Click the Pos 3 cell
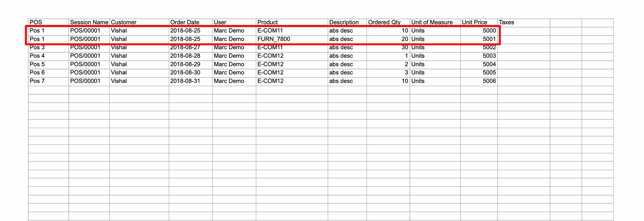Image resolution: width=644 pixels, height=221 pixels. (49, 48)
